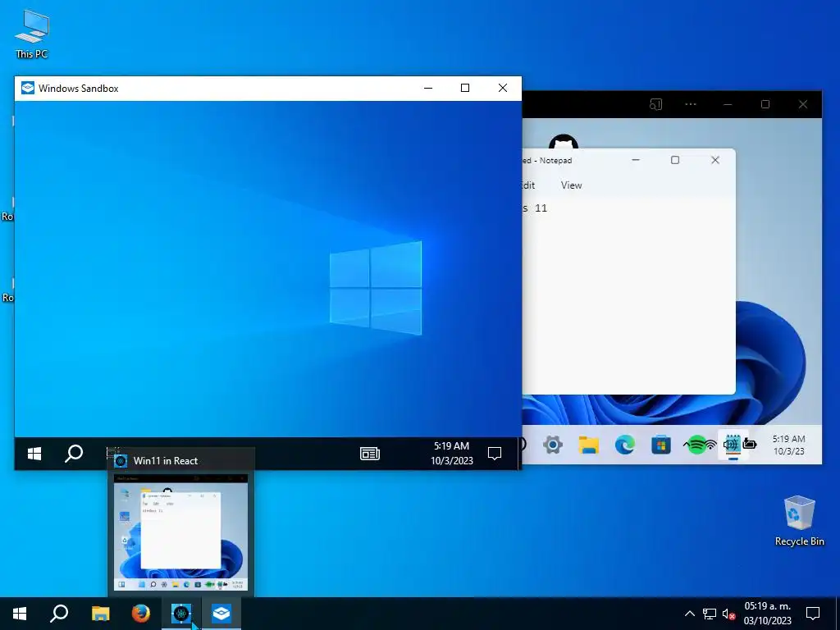The width and height of the screenshot is (840, 630).
Task: Click the Win11 in React preview thumbnail
Action: [181, 533]
